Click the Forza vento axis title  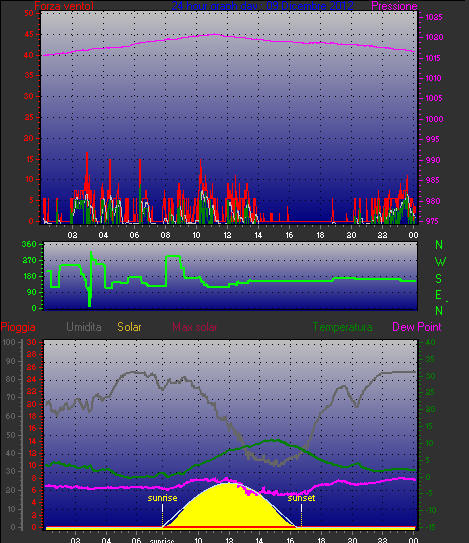point(64,6)
